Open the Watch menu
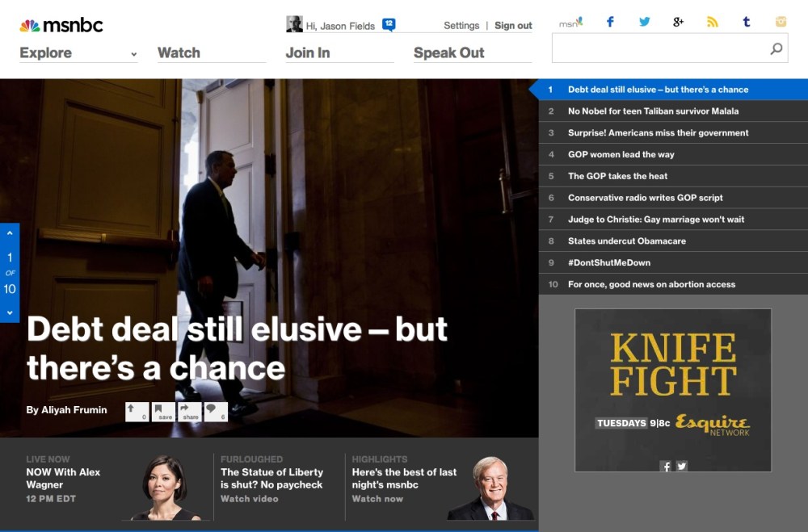The width and height of the screenshot is (808, 532). point(179,53)
